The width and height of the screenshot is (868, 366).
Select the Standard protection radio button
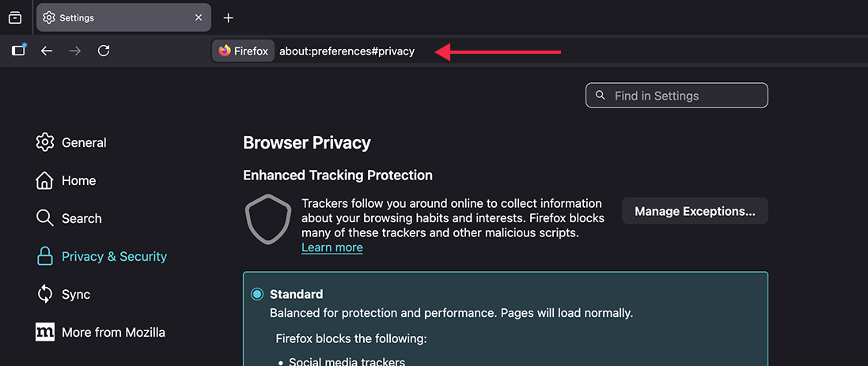[x=257, y=294]
